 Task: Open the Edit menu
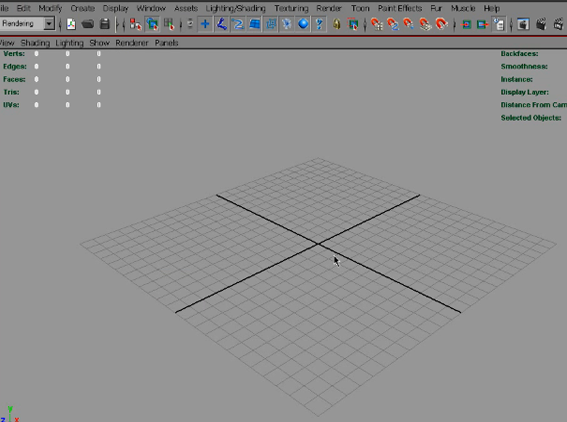(24, 8)
